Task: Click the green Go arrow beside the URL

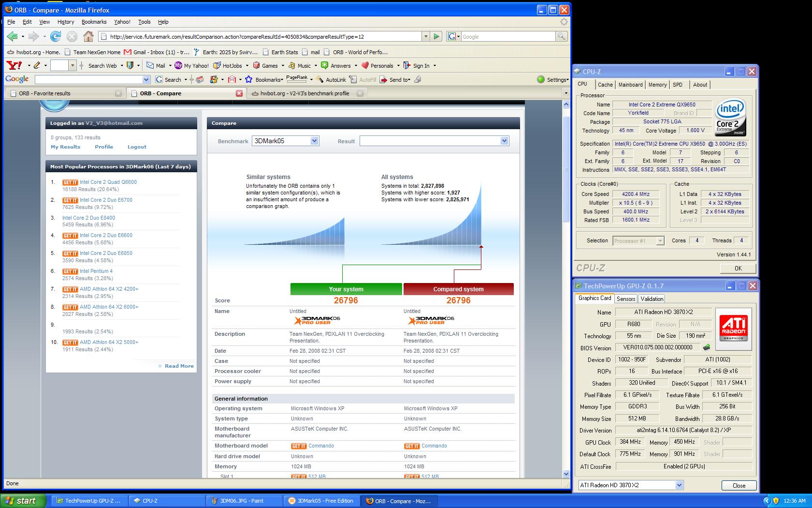Action: [436, 36]
